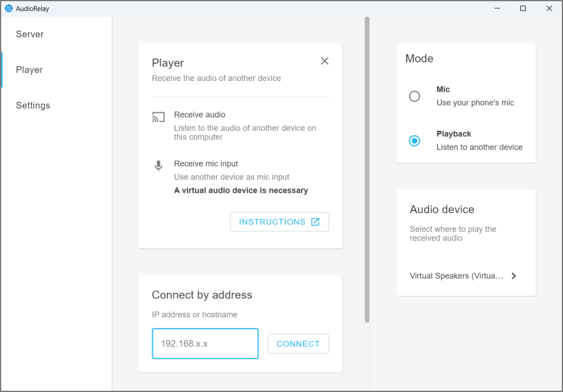563x392 pixels.
Task: Click the CONNECT button
Action: 298,343
